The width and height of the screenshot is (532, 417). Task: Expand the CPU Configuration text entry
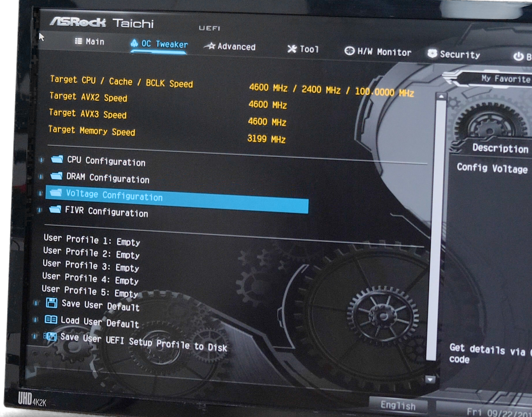(x=106, y=161)
